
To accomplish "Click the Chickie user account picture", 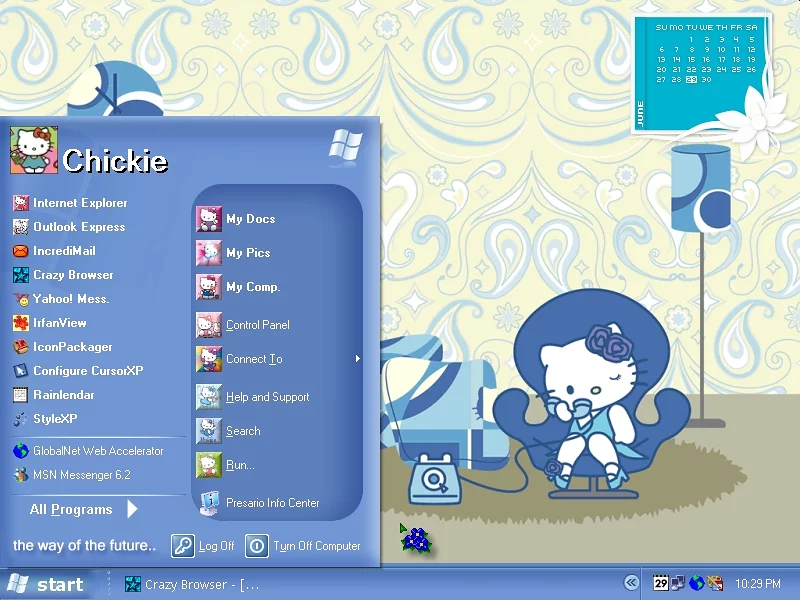I will pyautogui.click(x=34, y=151).
